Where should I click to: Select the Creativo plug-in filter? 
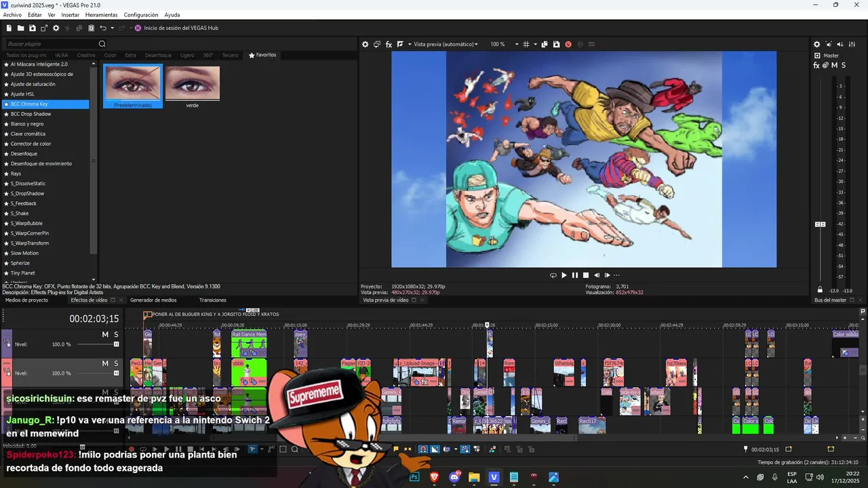pos(86,55)
